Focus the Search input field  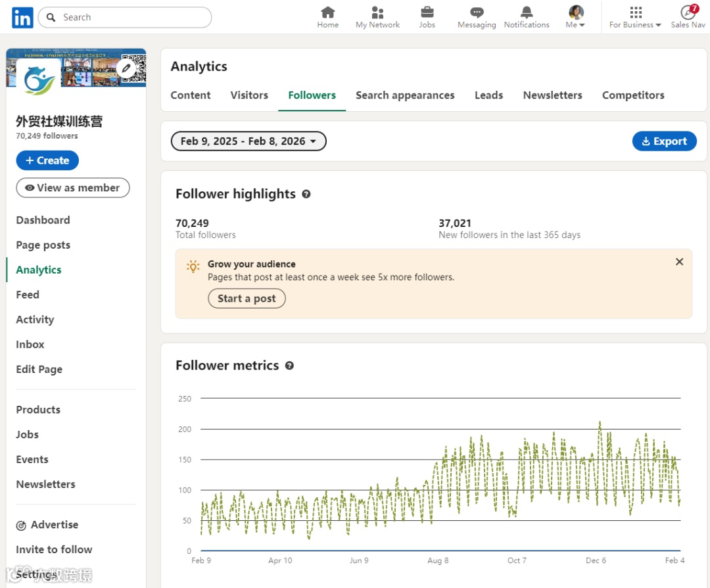125,17
